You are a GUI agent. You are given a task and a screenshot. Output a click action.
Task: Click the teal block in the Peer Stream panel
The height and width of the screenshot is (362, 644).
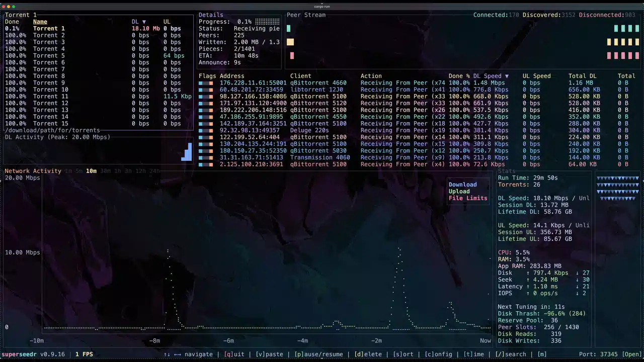288,29
